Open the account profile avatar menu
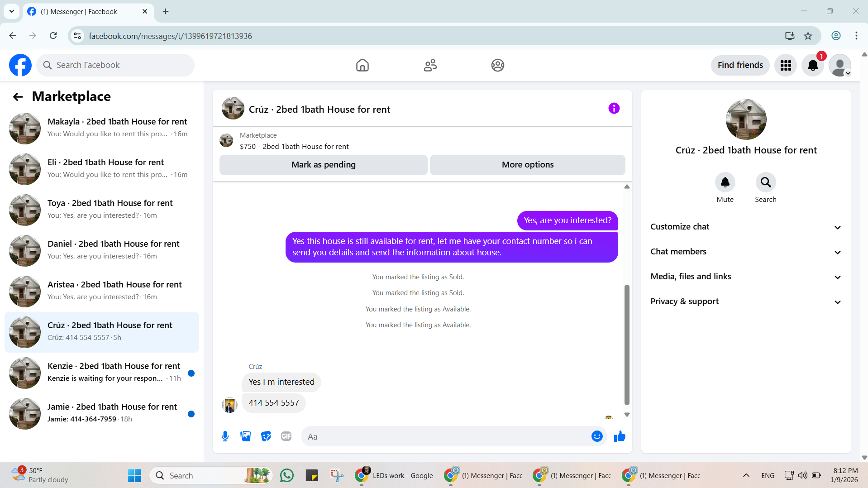The image size is (868, 488). (x=840, y=65)
